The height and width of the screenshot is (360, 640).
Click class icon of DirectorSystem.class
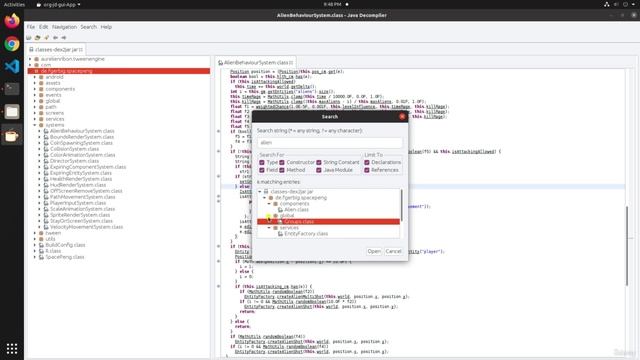pos(46,161)
